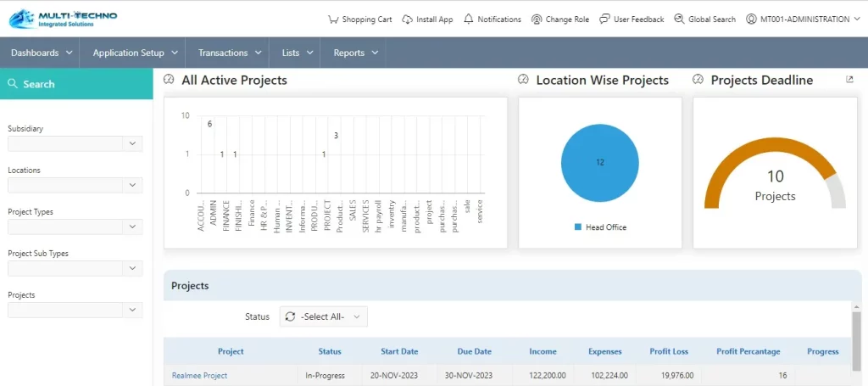
Task: Click the Head Office legend swatch
Action: tap(578, 227)
